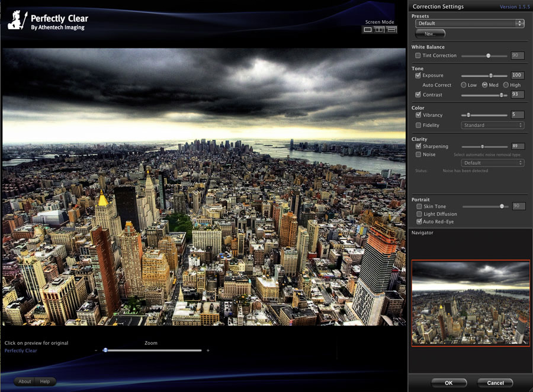Viewport: 533px width, 392px height.
Task: Click the Exposure slider handle
Action: click(490, 76)
